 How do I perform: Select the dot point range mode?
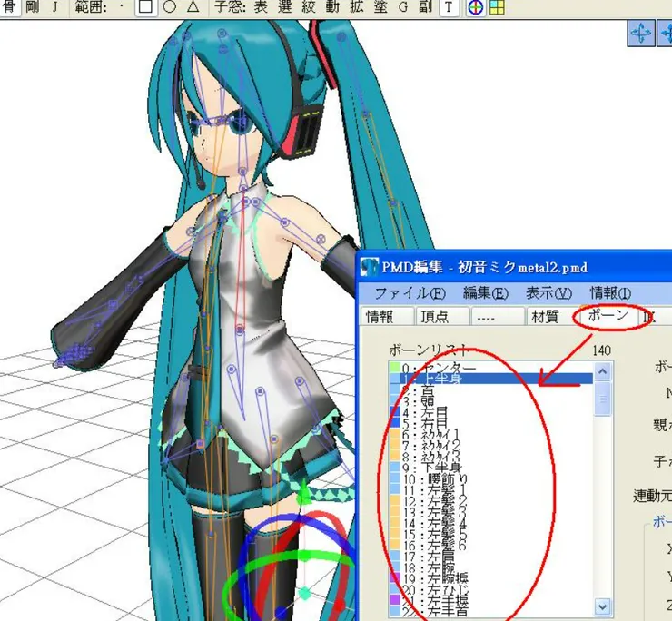coord(122,7)
